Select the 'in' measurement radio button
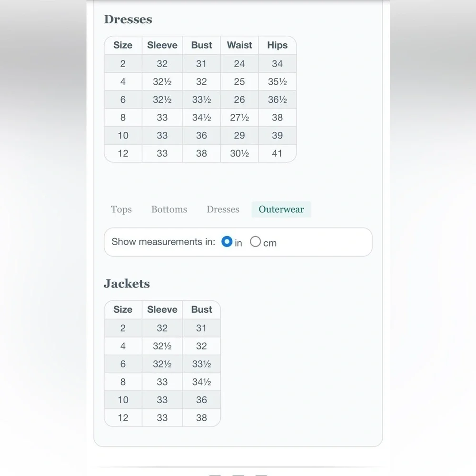This screenshot has width=476, height=476. coord(227,242)
